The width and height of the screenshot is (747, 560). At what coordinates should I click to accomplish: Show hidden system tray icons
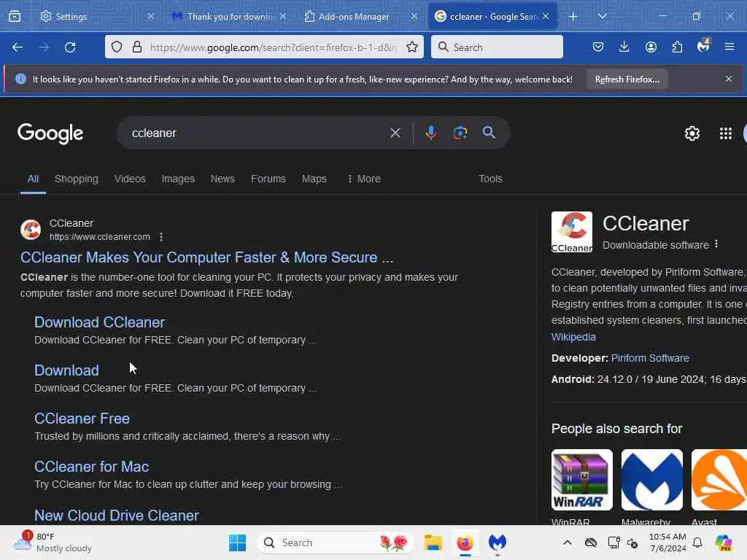(567, 542)
